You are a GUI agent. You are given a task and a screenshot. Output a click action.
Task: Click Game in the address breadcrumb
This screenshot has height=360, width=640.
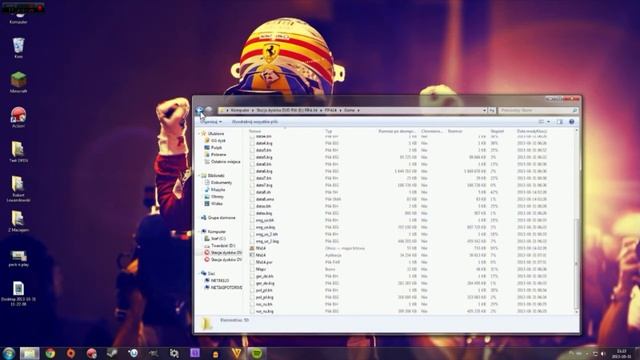pyautogui.click(x=349, y=110)
